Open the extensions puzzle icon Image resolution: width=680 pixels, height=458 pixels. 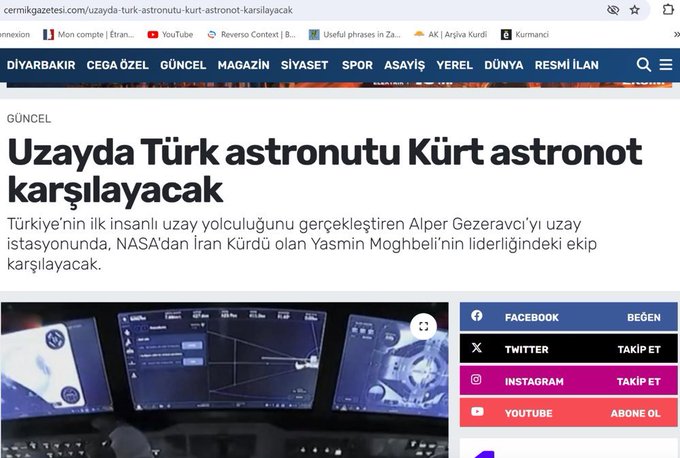pos(668,10)
